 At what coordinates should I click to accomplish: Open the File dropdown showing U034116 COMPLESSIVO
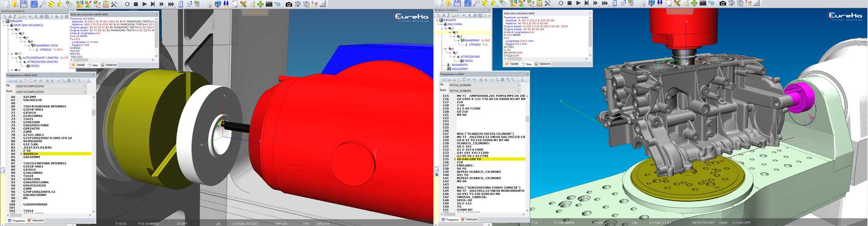(51, 86)
